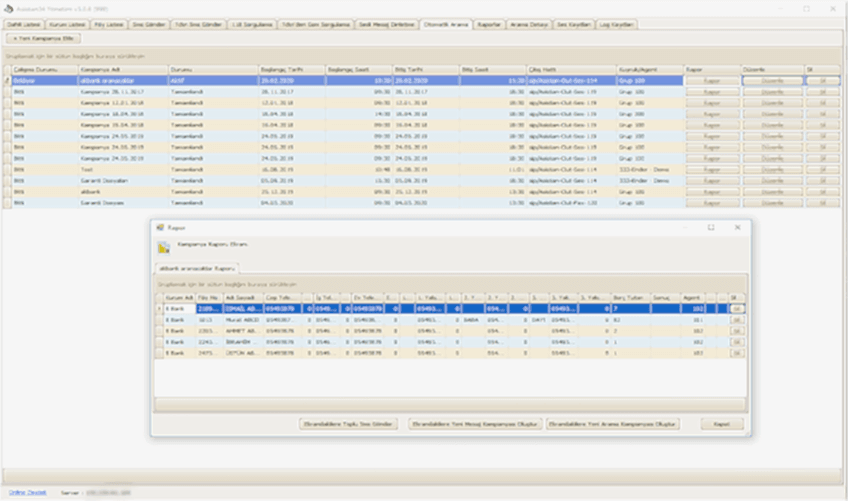Open the Ses Kayıtları tab
848x501 pixels.
(572, 23)
